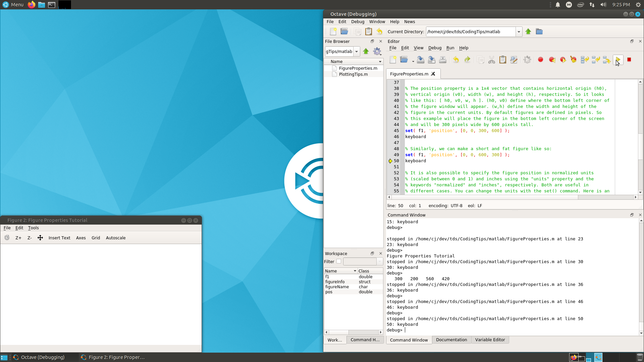Click the cut (scissors) icon
This screenshot has width=644, height=362.
tap(491, 60)
